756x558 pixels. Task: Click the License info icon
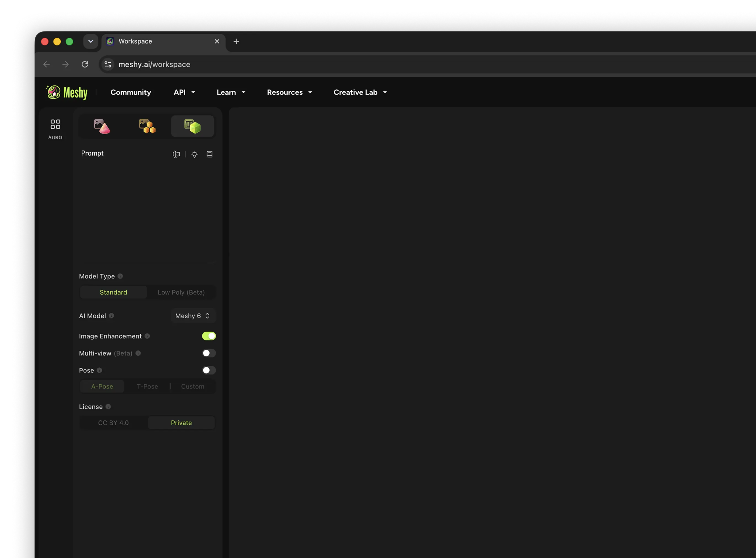(108, 407)
